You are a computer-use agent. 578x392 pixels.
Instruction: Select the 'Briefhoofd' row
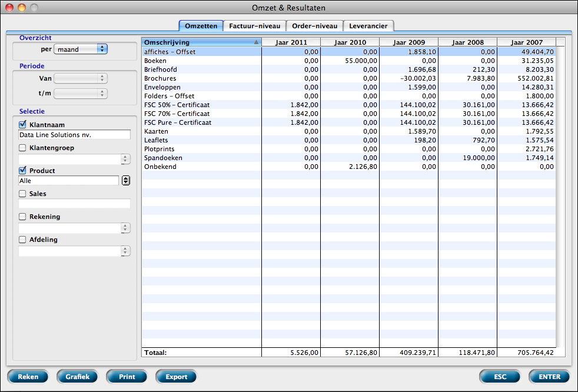pyautogui.click(x=348, y=69)
